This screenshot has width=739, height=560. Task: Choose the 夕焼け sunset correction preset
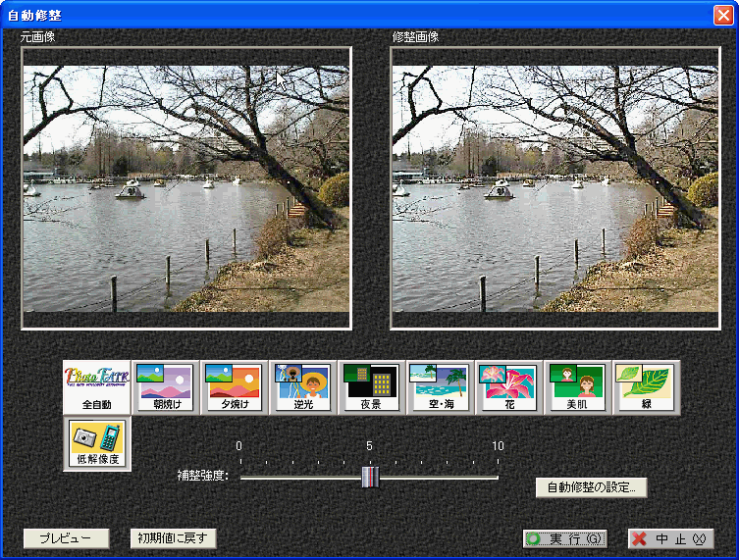click(235, 387)
